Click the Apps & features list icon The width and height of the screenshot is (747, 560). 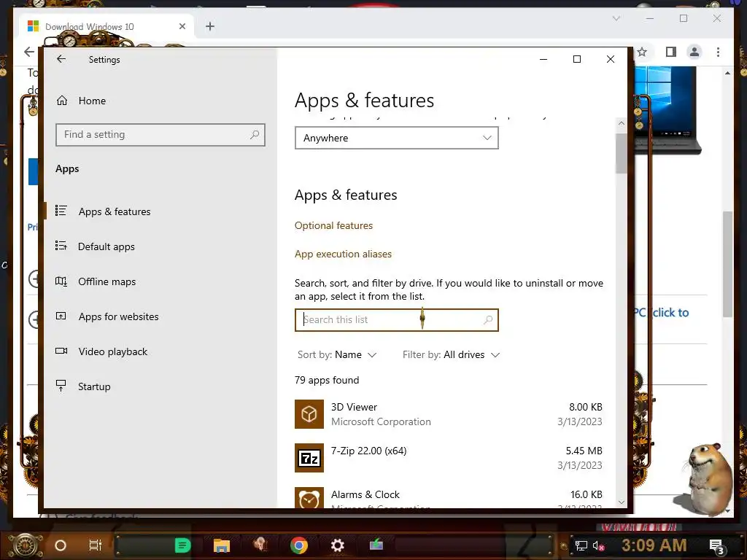click(61, 211)
